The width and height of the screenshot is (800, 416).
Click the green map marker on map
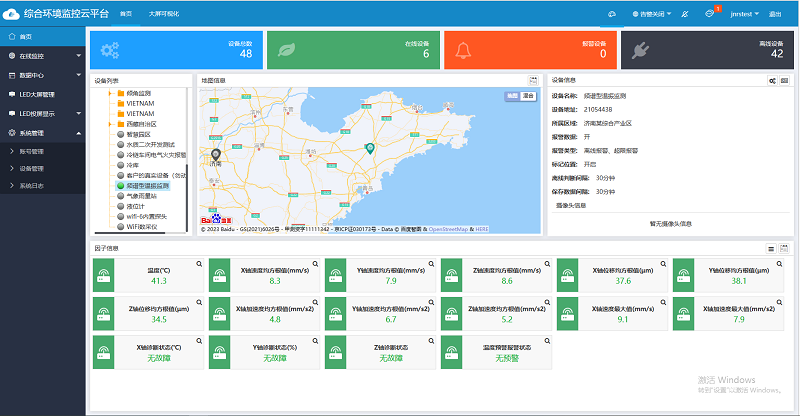370,149
